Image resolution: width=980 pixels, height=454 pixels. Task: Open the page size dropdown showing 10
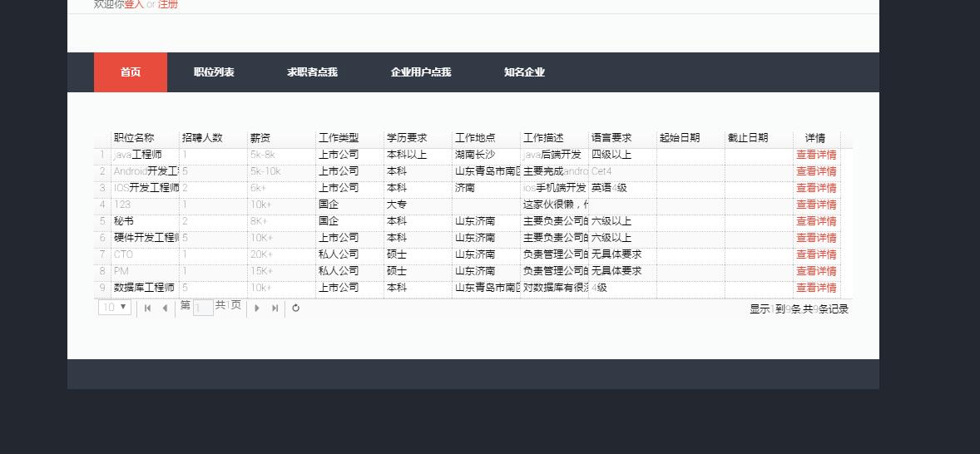[x=115, y=308]
